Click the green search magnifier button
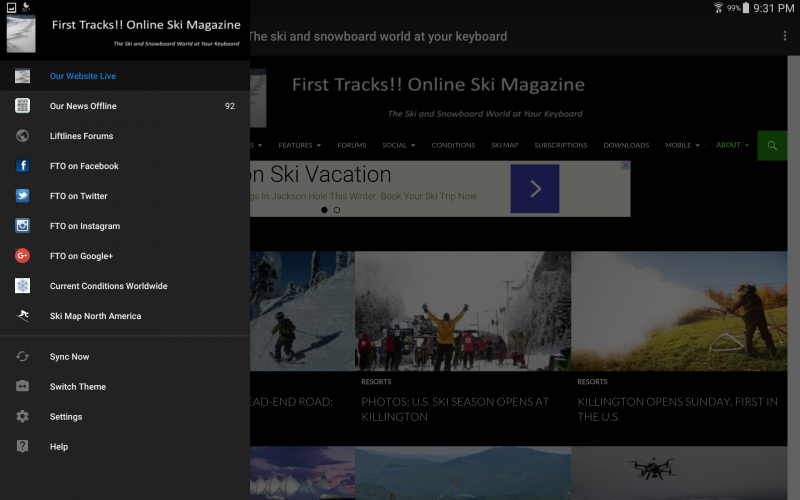This screenshot has height=500, width=800. click(x=772, y=145)
